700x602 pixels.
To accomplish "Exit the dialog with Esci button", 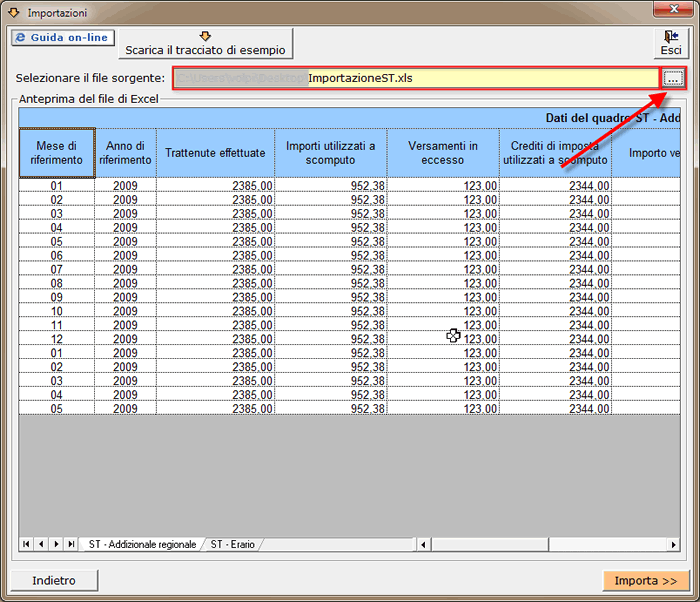I will point(671,43).
